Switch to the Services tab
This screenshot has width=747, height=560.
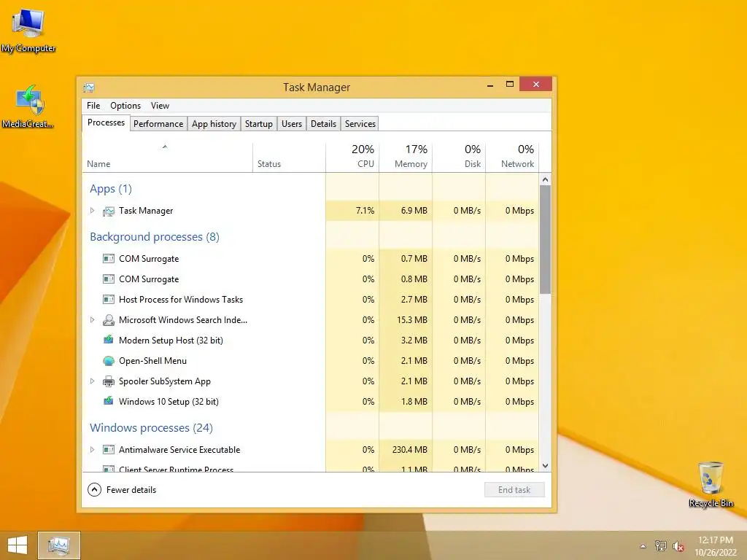click(360, 124)
